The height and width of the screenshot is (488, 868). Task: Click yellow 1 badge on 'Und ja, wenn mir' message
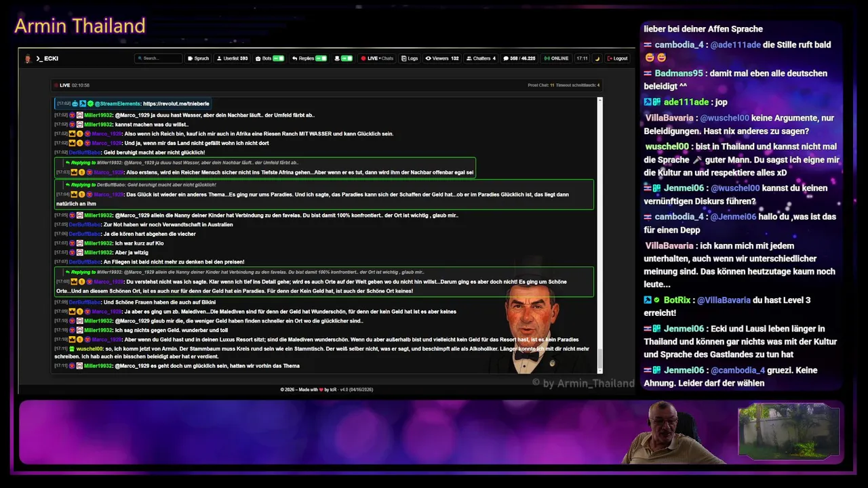[x=80, y=143]
